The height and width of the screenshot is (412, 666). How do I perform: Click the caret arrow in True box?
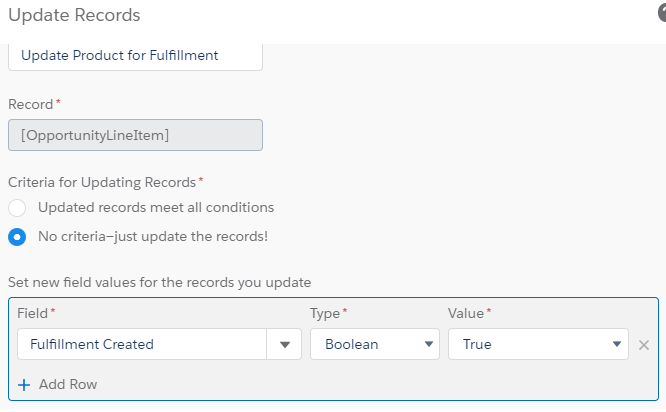pos(617,345)
